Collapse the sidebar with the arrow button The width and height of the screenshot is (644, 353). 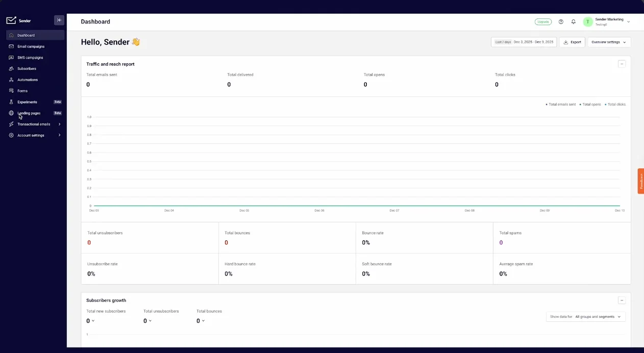[x=59, y=20]
